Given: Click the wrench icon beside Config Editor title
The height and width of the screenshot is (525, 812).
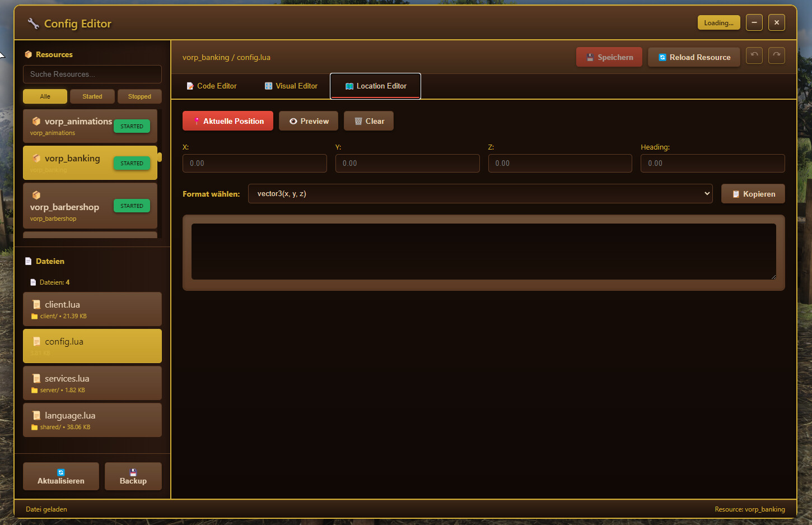Looking at the screenshot, I should pos(32,22).
